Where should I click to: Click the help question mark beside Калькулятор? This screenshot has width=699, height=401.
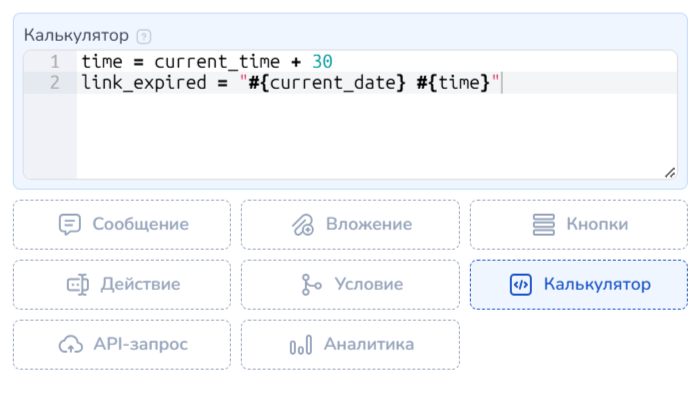pyautogui.click(x=144, y=37)
